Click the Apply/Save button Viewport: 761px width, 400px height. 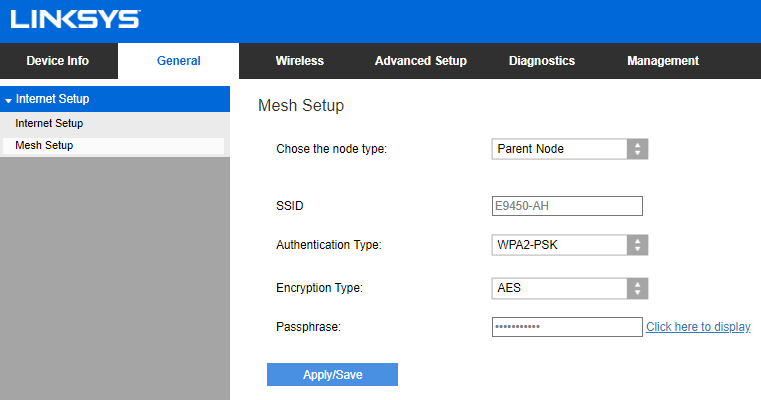pos(332,375)
